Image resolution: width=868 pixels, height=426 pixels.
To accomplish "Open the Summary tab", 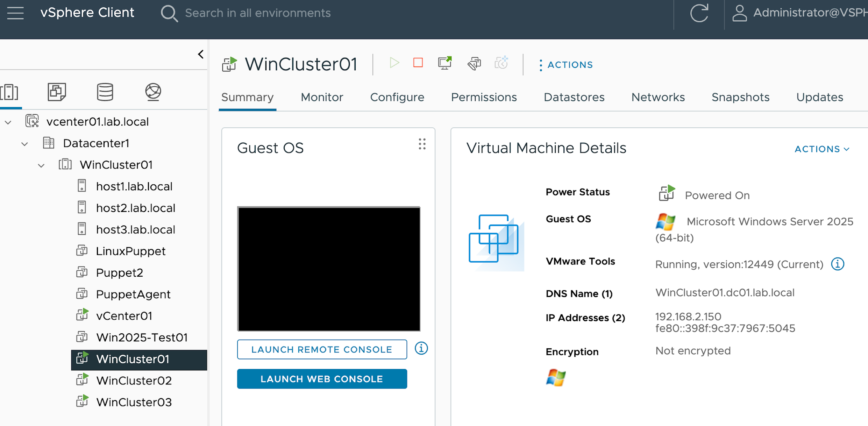I will click(247, 97).
